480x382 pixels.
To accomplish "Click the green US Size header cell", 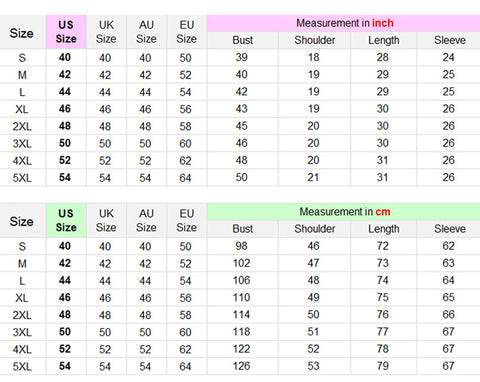I will coord(66,221).
